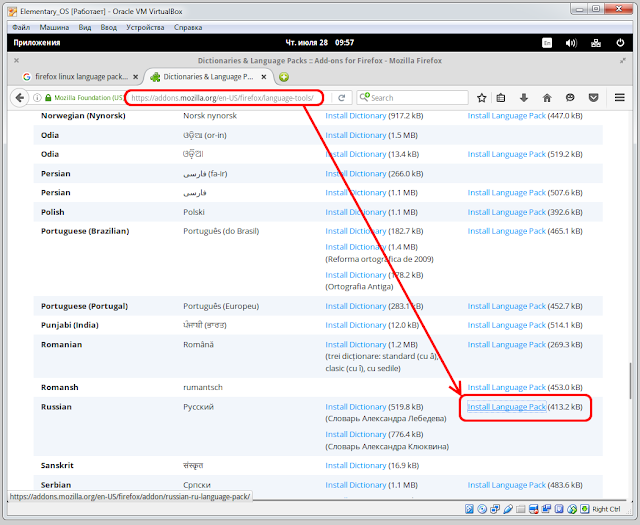
Task: Click the reload page icon
Action: [342, 98]
